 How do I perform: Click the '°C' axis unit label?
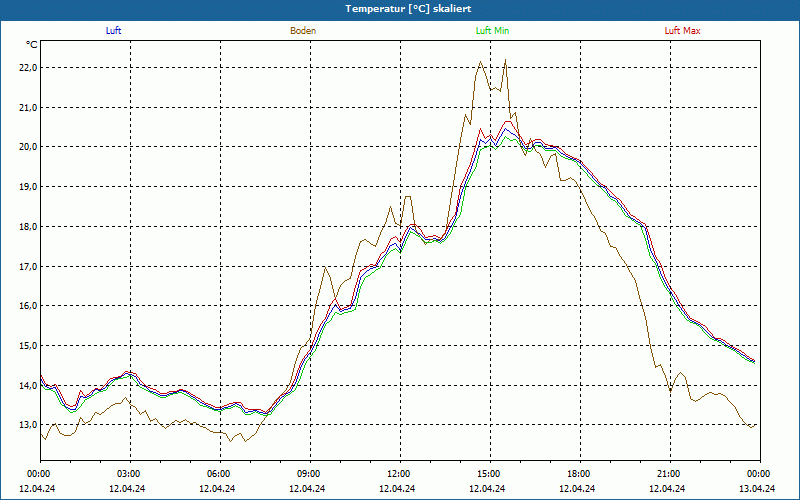pyautogui.click(x=32, y=45)
